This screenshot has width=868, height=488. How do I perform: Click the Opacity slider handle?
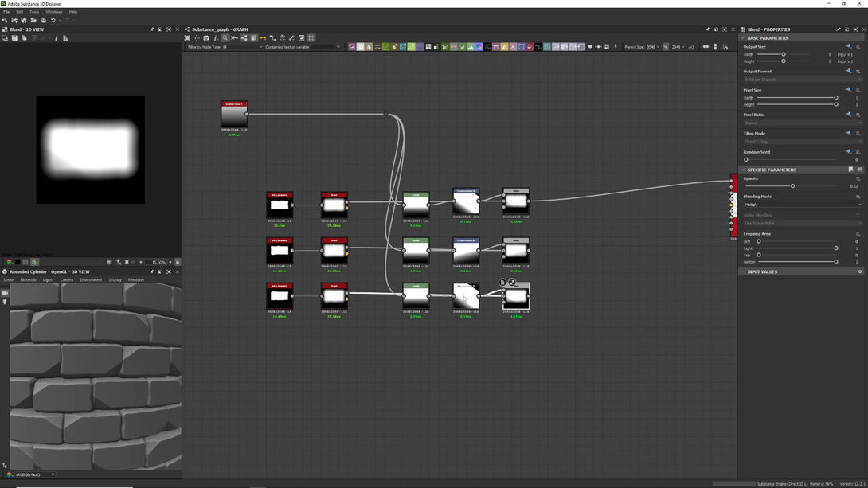[792, 186]
